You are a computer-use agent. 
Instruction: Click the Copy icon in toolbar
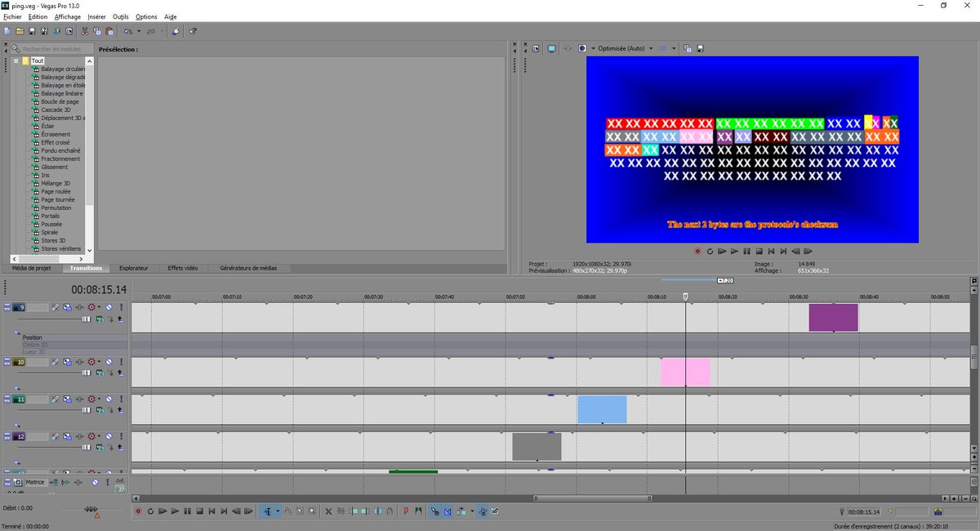(x=97, y=31)
